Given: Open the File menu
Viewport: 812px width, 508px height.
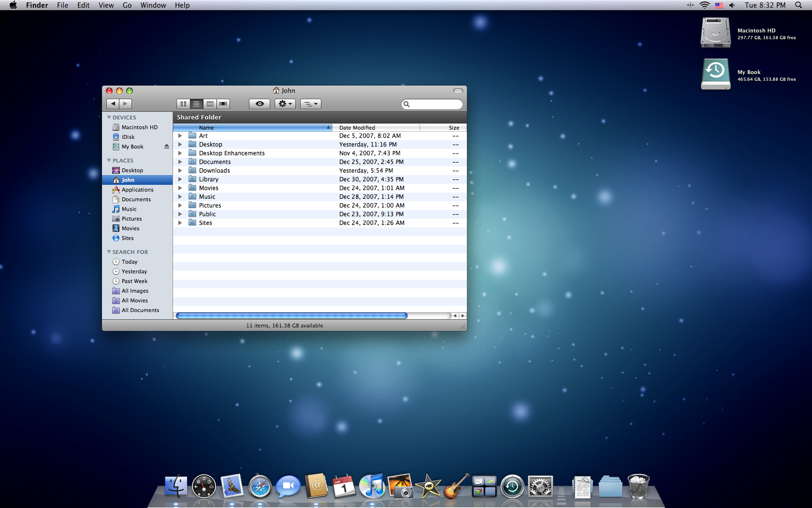Looking at the screenshot, I should coord(62,5).
